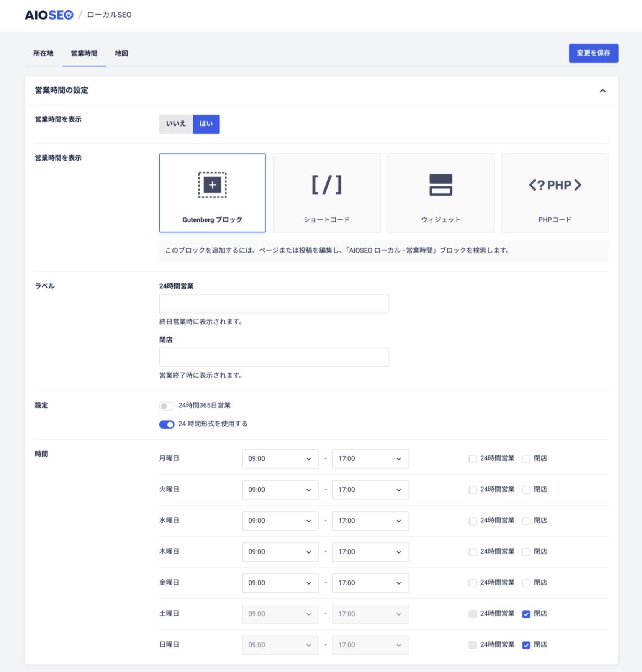Open Wednesday closing time dropdown

370,521
